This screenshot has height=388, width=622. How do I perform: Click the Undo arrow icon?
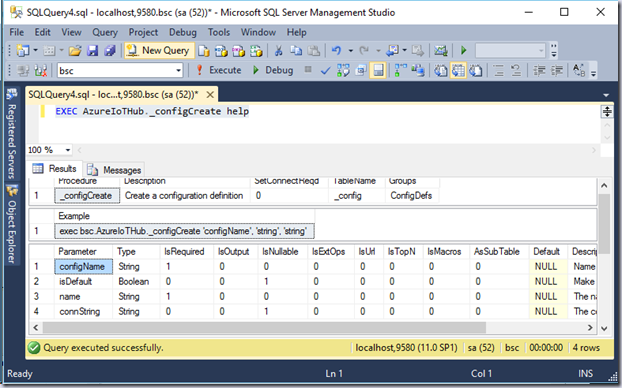(x=336, y=51)
